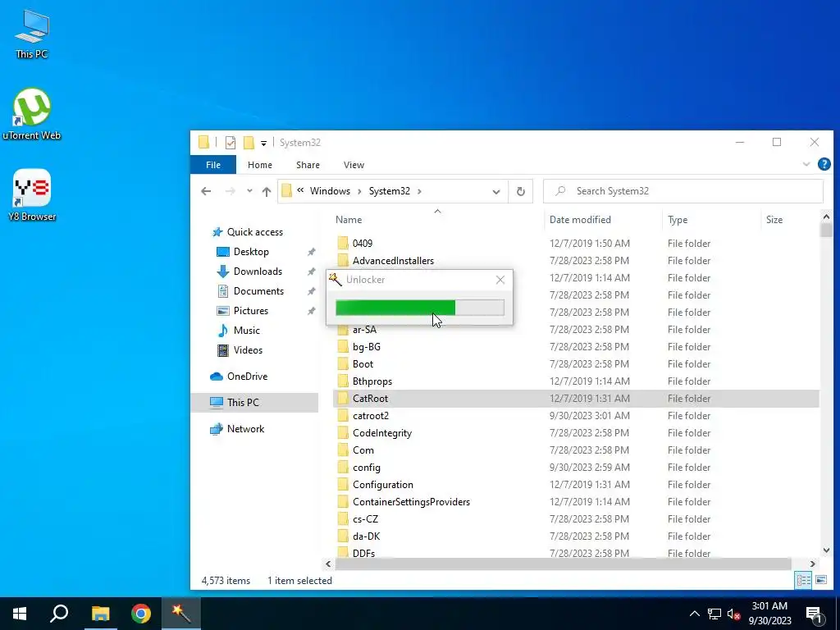This screenshot has width=840, height=630.
Task: Select the Bthprops folder
Action: click(372, 381)
